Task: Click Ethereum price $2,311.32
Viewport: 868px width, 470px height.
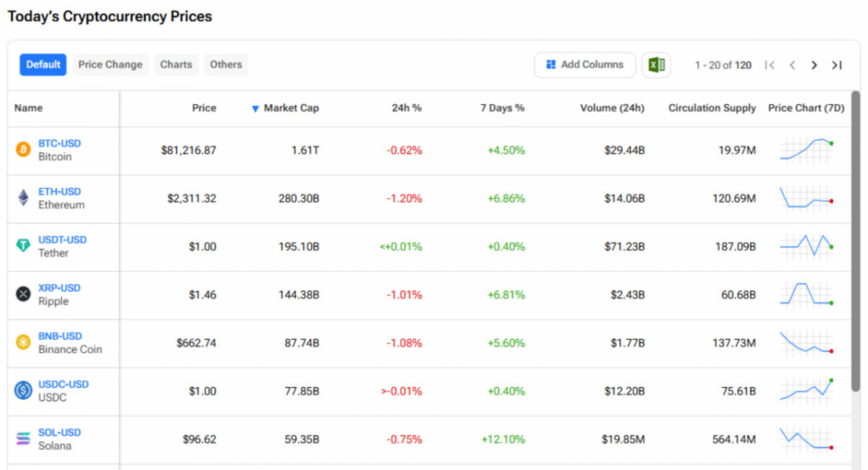Action: pos(192,198)
